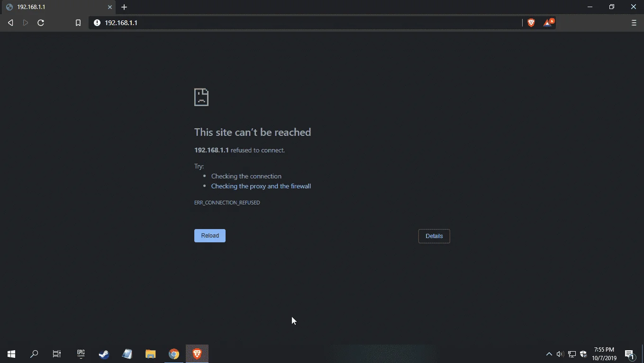Click the address bar showing 192.168.1.1
This screenshot has height=363, width=644.
point(306,23)
